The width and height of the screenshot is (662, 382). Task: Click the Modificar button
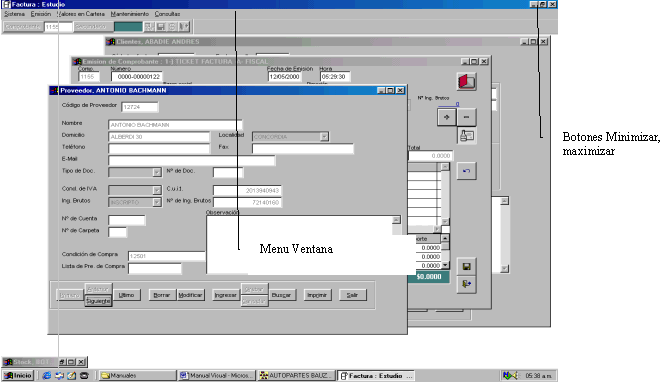coord(190,295)
